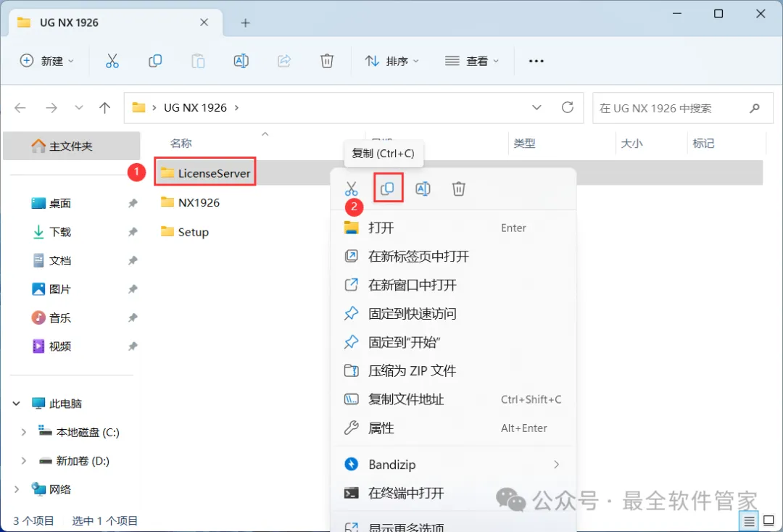Collapse the 此电脑 tree node

[16, 403]
